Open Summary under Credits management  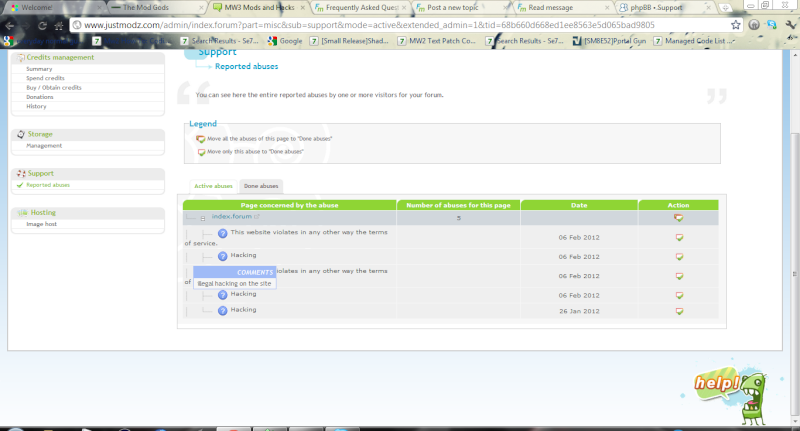pyautogui.click(x=39, y=69)
